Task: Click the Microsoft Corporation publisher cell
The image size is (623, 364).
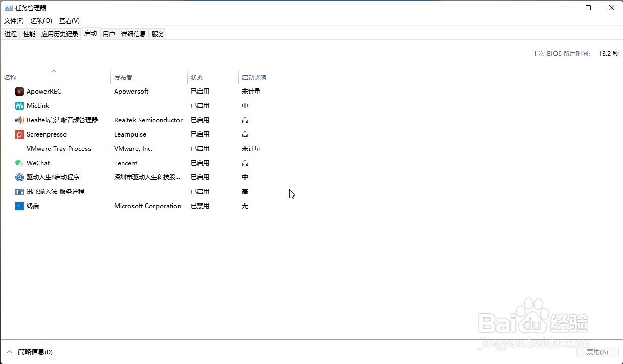Action: tap(148, 206)
